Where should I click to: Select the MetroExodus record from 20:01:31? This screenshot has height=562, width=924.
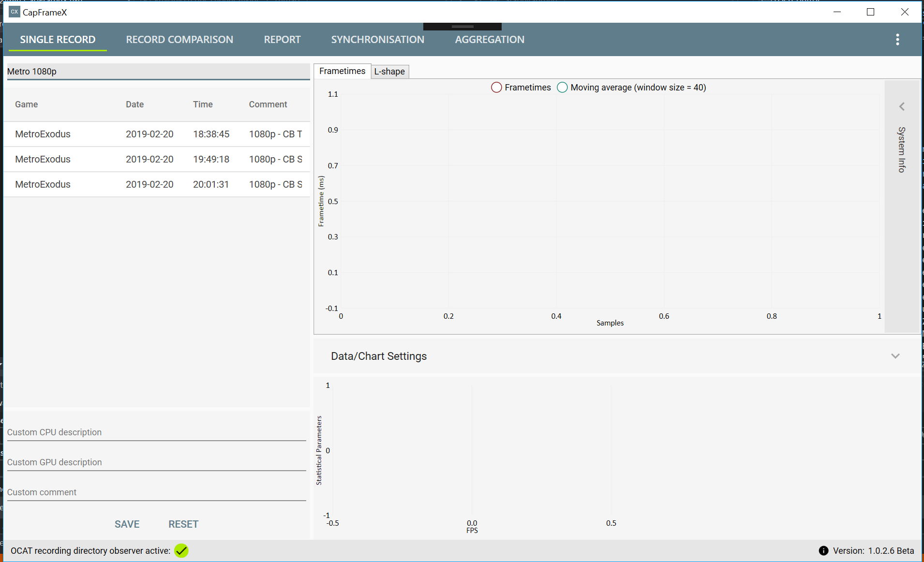tap(157, 184)
